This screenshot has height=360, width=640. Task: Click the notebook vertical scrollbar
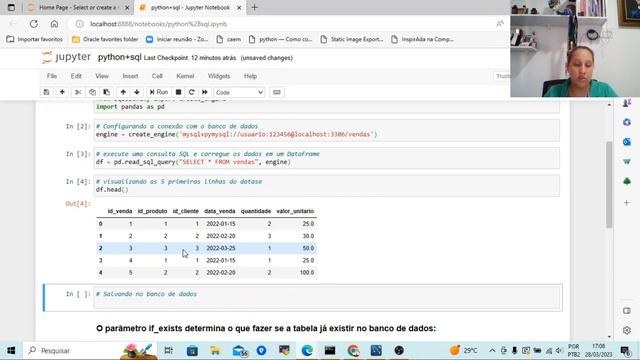point(609,184)
